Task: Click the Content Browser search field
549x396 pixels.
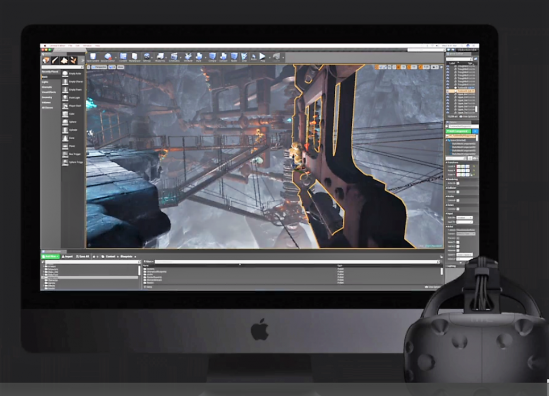Action: [297, 262]
